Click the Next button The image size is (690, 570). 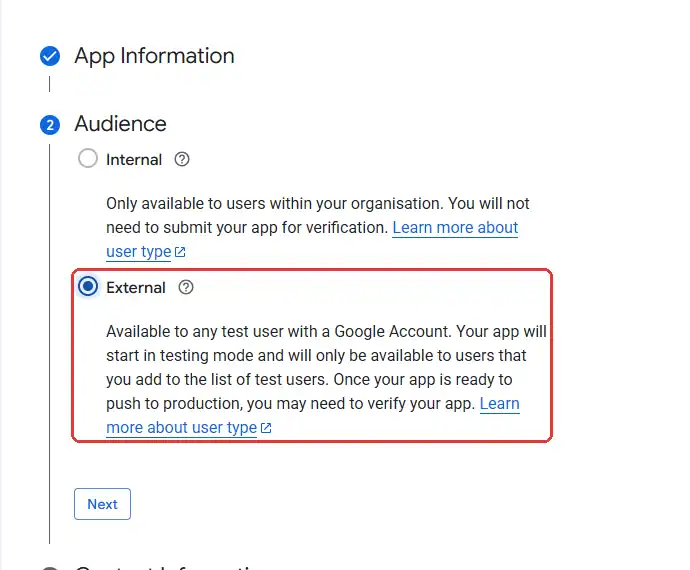pos(103,504)
